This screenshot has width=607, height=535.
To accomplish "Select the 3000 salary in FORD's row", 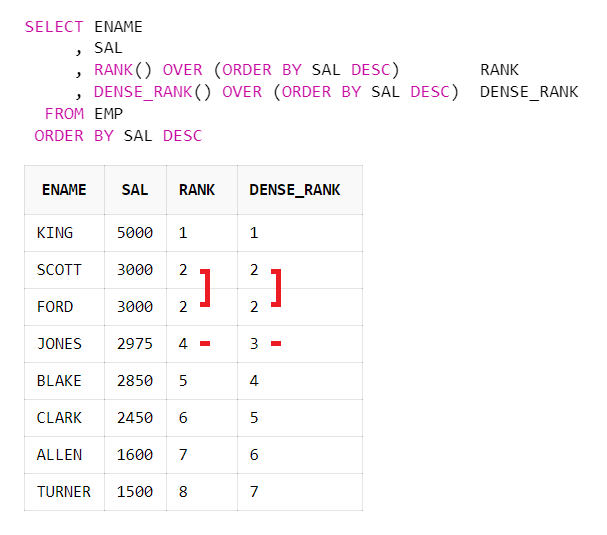I will coord(135,307).
